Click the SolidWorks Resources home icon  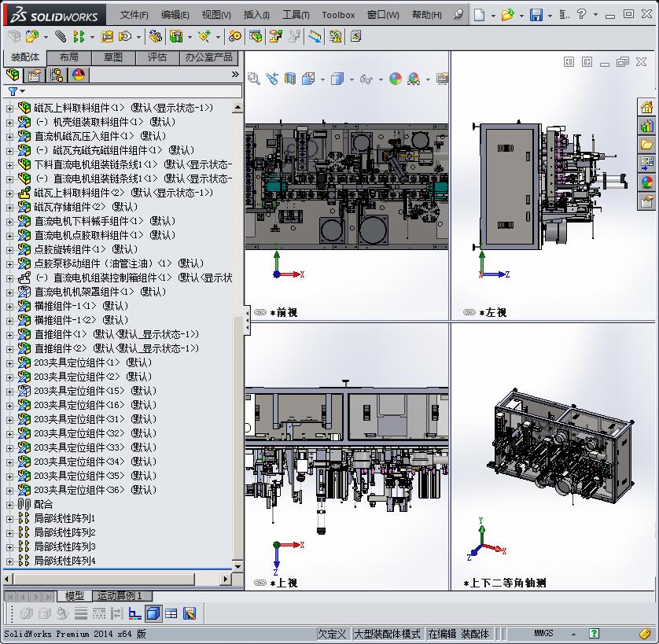646,107
